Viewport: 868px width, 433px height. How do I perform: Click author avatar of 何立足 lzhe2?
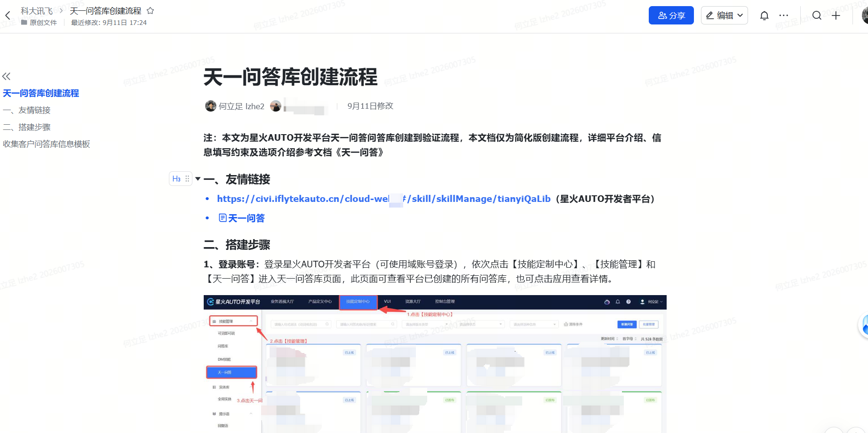(x=211, y=106)
